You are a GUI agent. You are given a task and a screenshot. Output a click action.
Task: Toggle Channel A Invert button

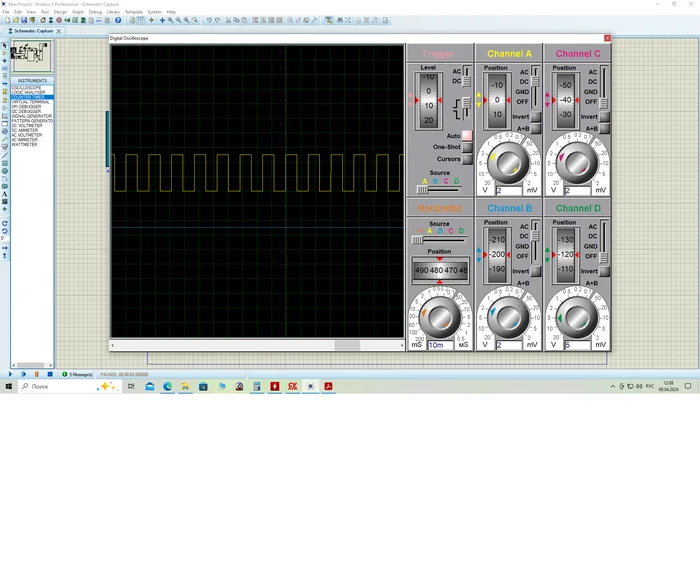tap(536, 117)
